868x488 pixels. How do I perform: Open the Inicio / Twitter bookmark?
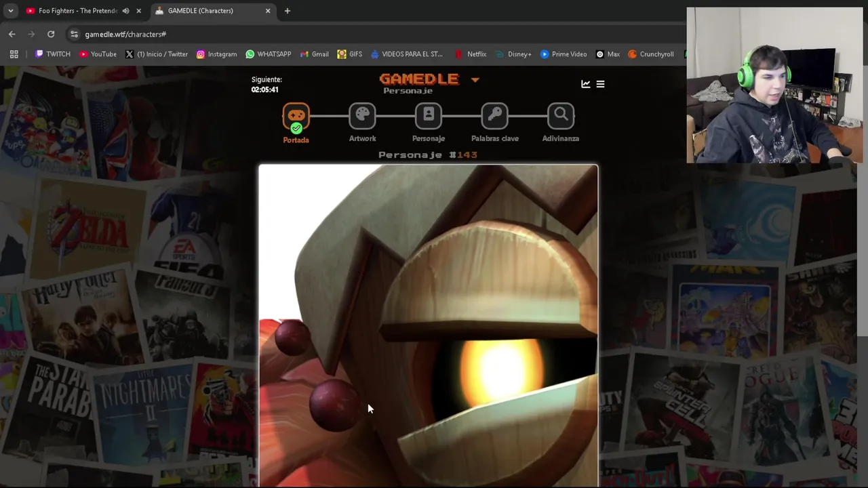156,54
